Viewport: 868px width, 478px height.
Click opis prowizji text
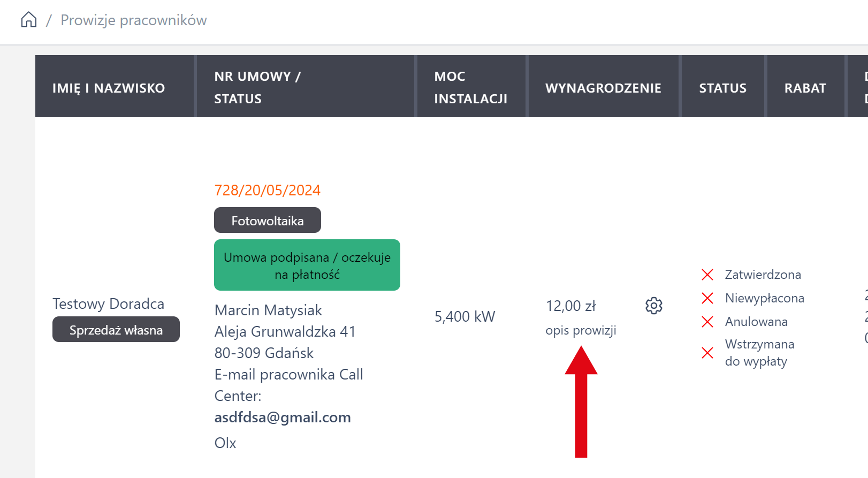click(x=581, y=330)
